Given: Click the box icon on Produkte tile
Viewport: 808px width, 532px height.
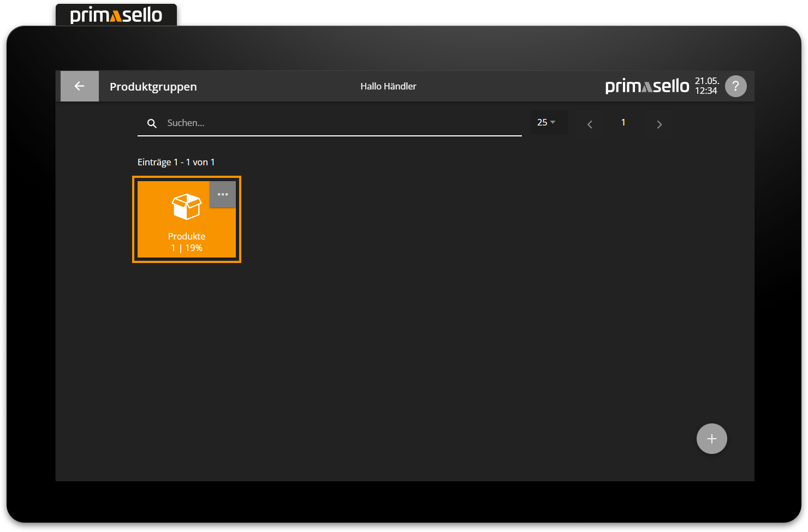Looking at the screenshot, I should (187, 207).
